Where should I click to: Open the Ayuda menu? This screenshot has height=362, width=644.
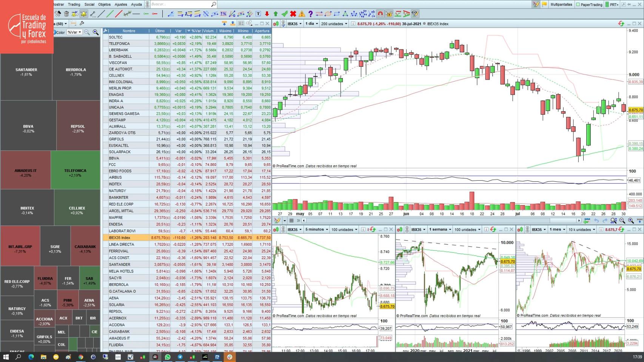point(136,5)
